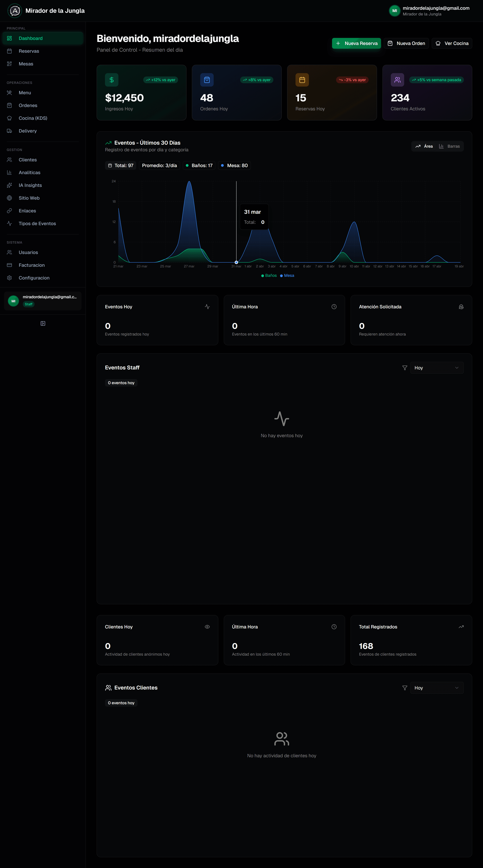Collapse the sidebar with the panel icon
483x868 pixels.
(x=43, y=323)
